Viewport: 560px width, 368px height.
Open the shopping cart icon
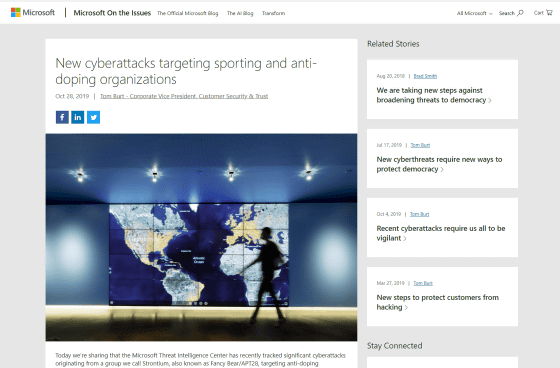point(549,13)
